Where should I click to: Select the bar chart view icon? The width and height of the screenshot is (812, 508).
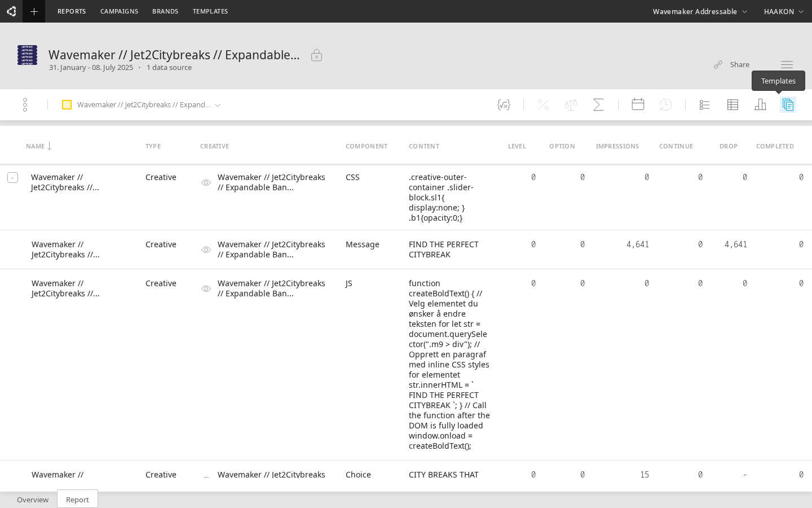click(760, 104)
